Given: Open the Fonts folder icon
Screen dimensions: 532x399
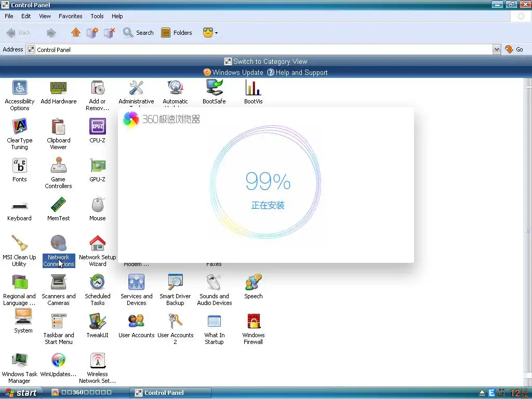Looking at the screenshot, I should 20,166.
